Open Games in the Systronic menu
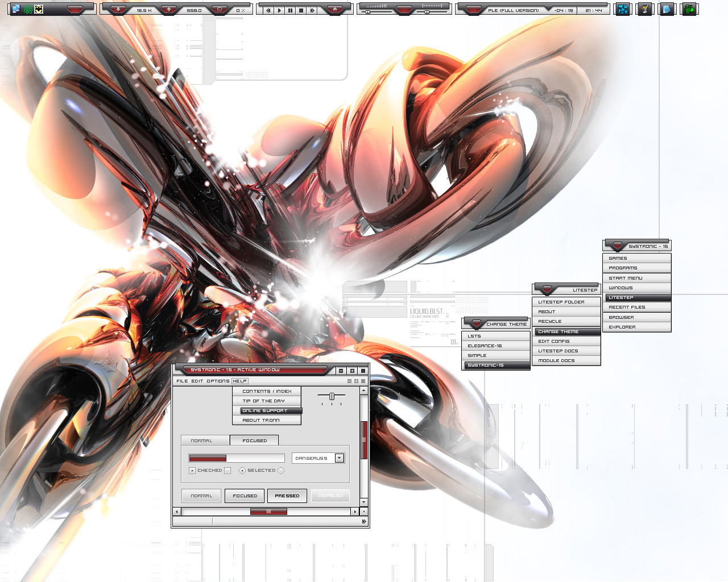Image resolution: width=728 pixels, height=582 pixels. (637, 258)
